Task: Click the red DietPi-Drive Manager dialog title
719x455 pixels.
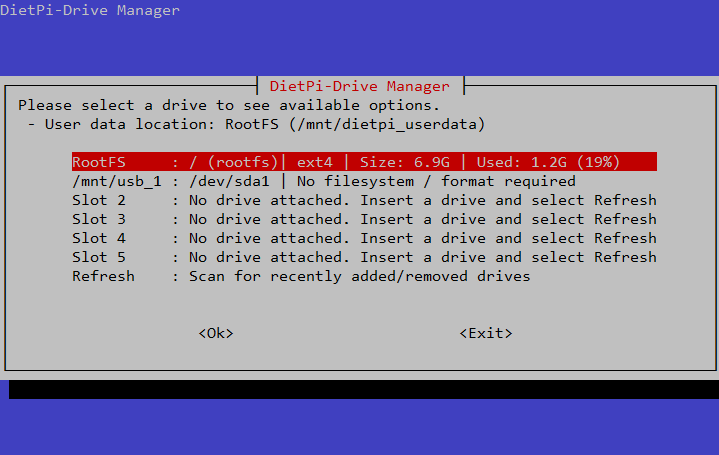Action: tap(360, 86)
